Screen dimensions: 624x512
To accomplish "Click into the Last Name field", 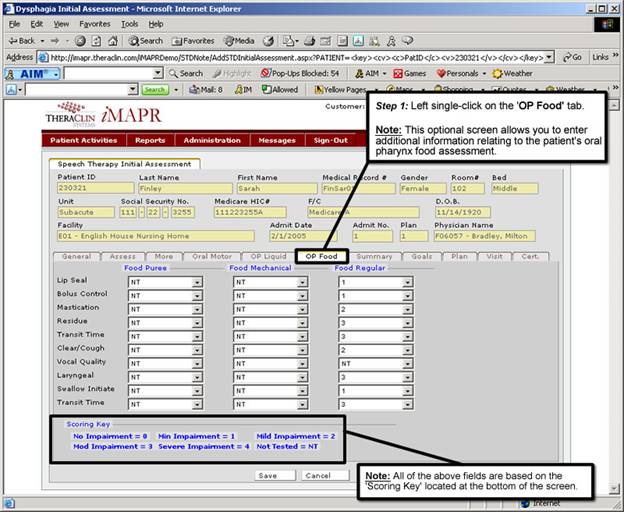I will pos(185,189).
